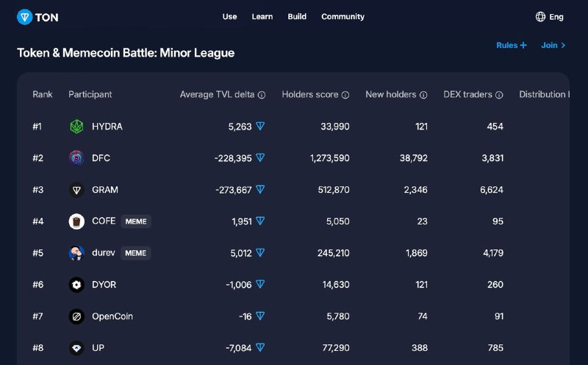
Task: Click the UP participant name
Action: [x=98, y=348]
